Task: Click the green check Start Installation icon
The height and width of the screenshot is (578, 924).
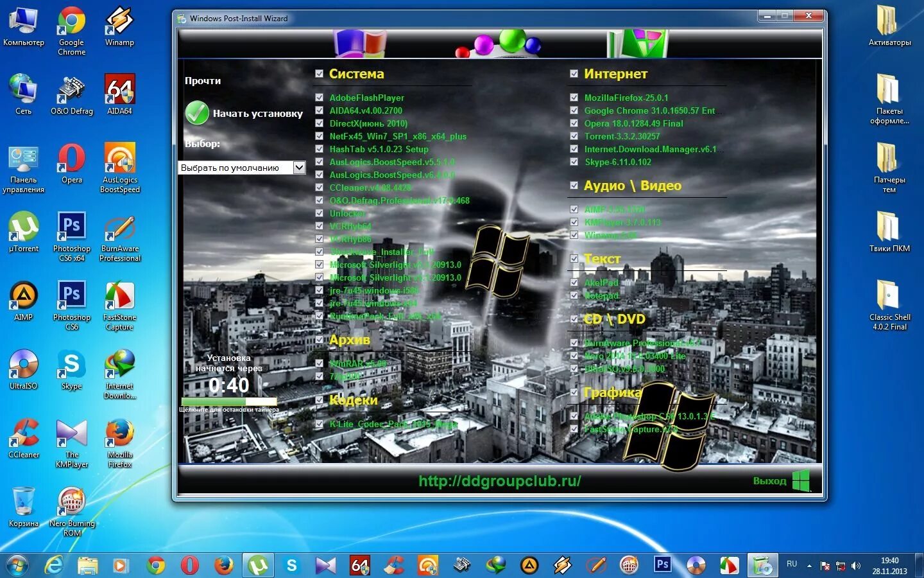Action: coord(197,113)
